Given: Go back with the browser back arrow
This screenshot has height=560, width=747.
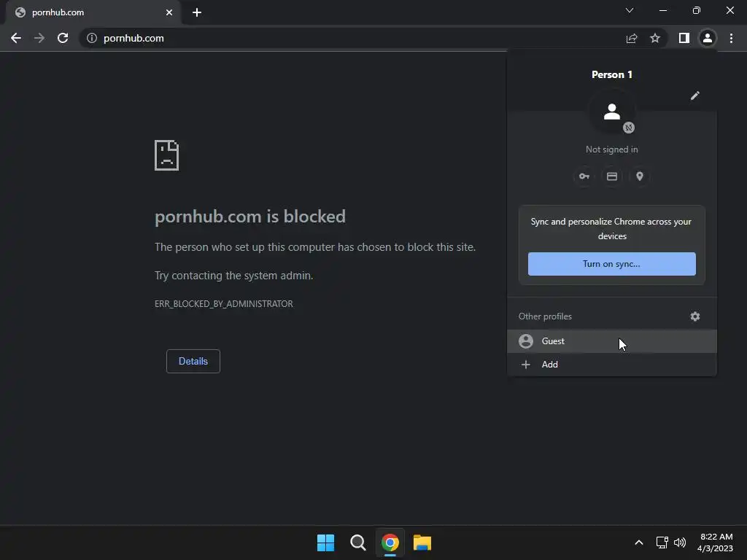Looking at the screenshot, I should coord(16,38).
